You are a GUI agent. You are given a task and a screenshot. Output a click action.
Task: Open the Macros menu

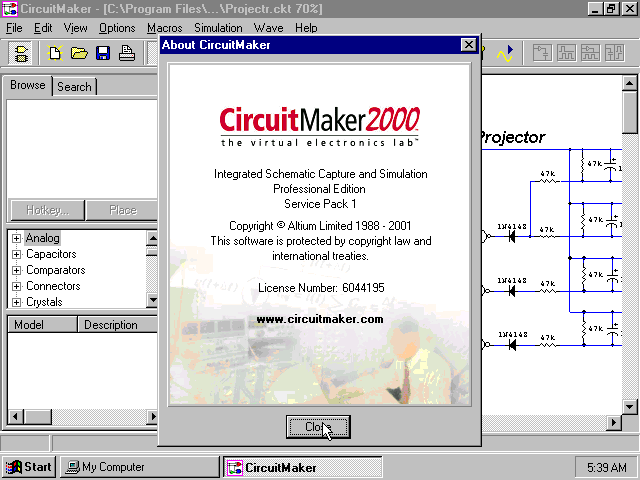point(164,28)
